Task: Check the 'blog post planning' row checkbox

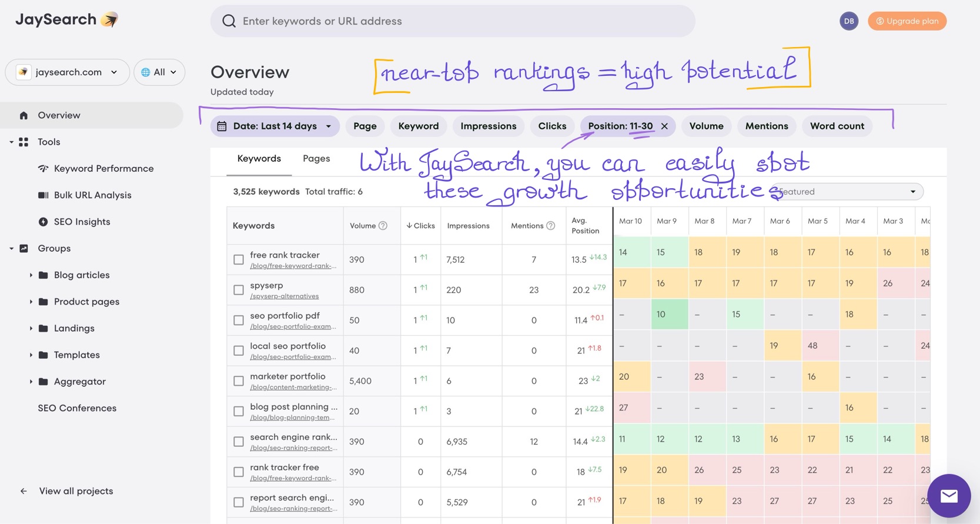Action: pyautogui.click(x=239, y=411)
